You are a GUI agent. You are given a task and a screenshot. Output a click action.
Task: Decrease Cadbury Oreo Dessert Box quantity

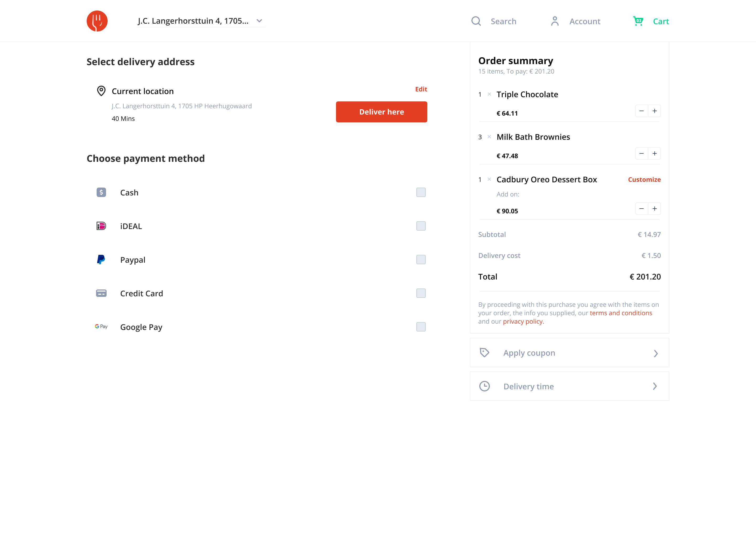[642, 209]
